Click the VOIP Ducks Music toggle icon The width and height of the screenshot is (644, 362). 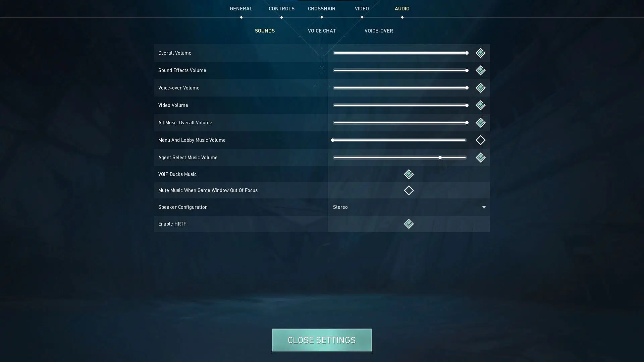[x=408, y=174]
